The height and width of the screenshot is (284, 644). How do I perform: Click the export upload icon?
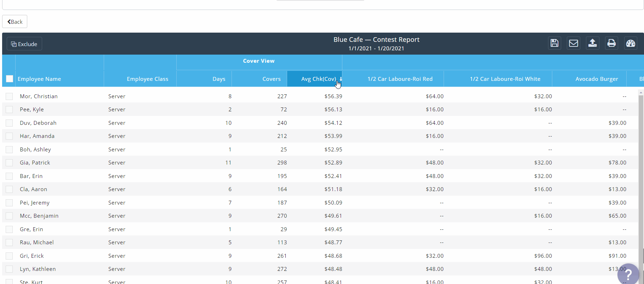tap(592, 43)
